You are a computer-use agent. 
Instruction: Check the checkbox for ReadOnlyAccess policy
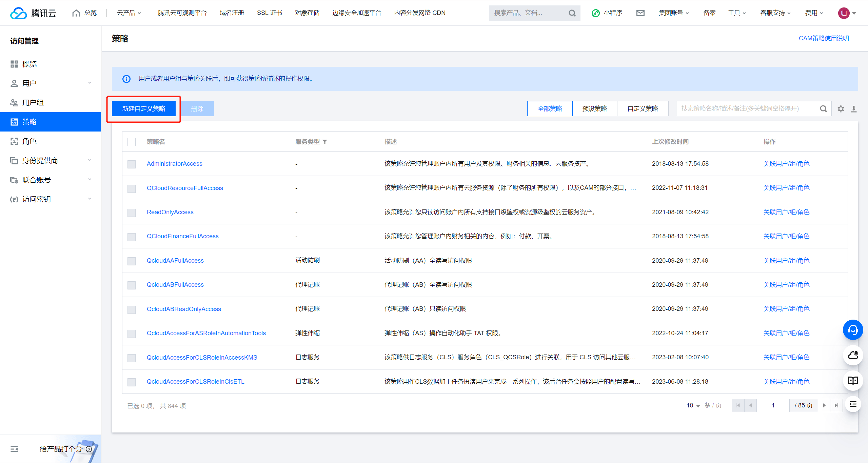(x=132, y=213)
